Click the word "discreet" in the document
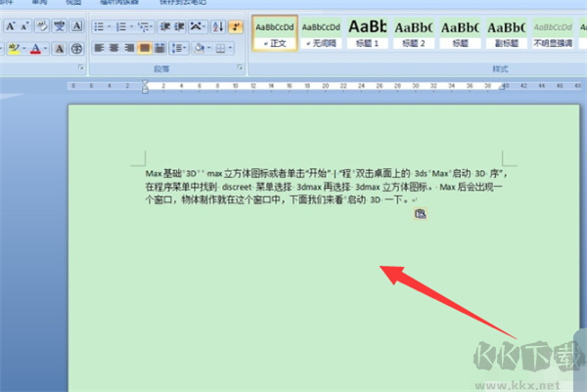This screenshot has height=392, width=587. [237, 187]
